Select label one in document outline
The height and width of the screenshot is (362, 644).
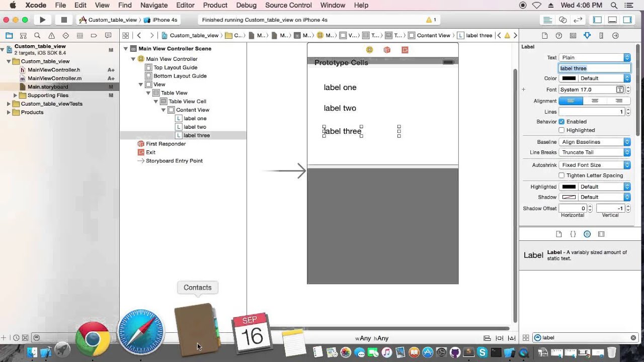coord(195,118)
